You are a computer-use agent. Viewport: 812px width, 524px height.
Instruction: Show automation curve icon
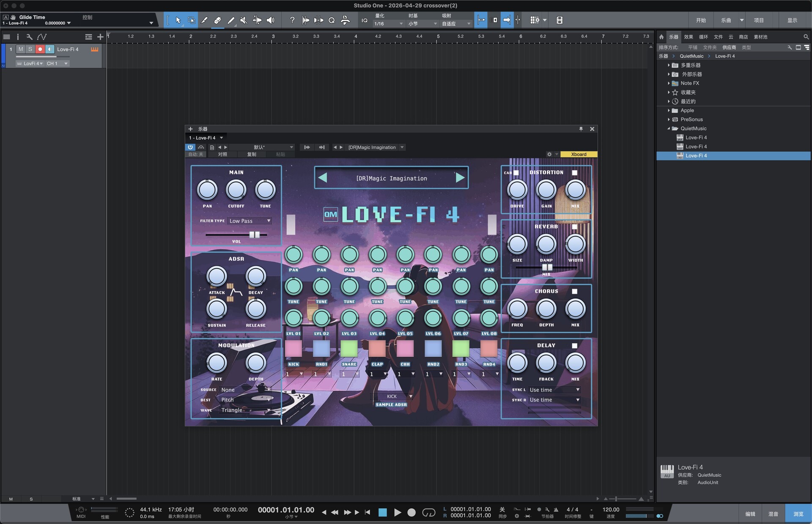[42, 37]
